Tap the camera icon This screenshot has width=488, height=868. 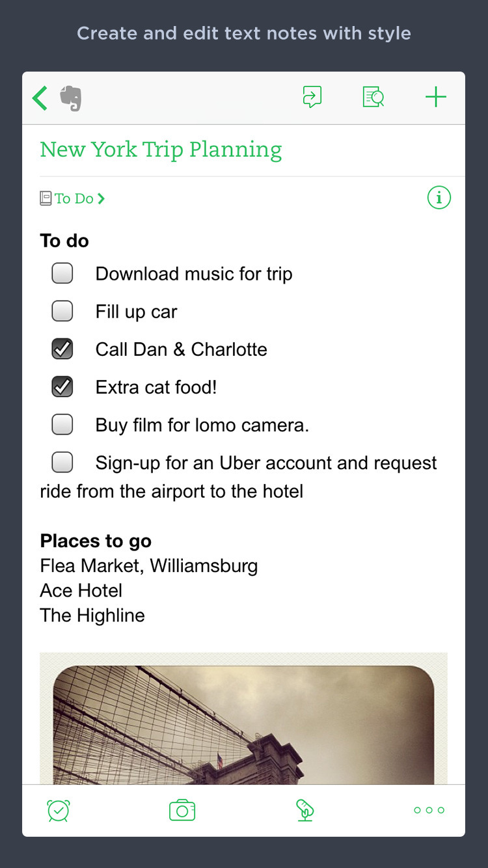click(x=182, y=810)
